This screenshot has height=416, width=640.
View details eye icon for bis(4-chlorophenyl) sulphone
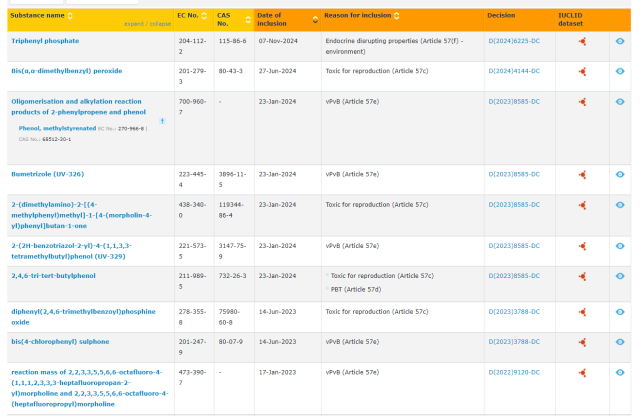(620, 342)
